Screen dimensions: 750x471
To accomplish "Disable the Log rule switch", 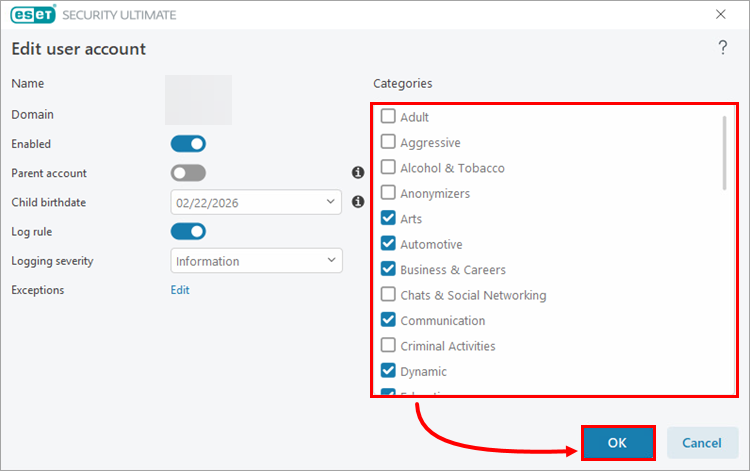I will point(188,231).
